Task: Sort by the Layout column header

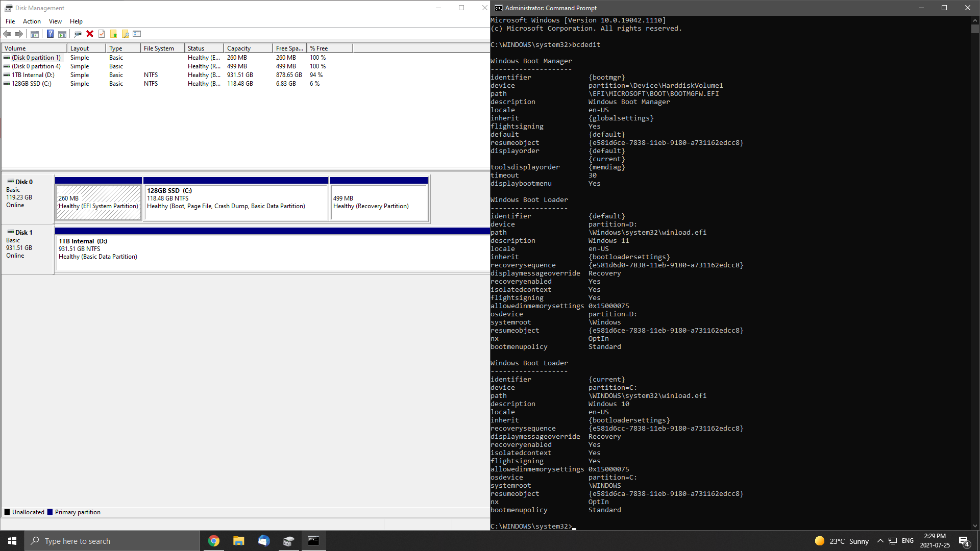Action: pyautogui.click(x=87, y=48)
